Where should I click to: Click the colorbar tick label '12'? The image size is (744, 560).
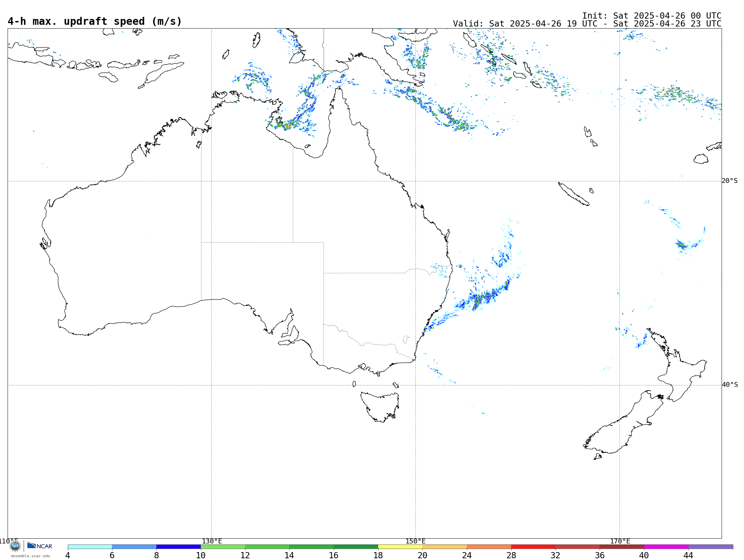(245, 556)
